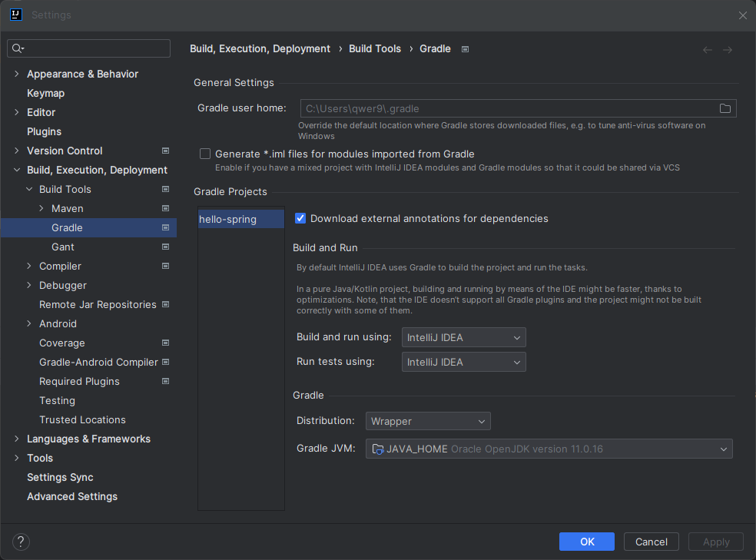Image resolution: width=756 pixels, height=560 pixels.
Task: Open Trusted Locations page
Action: click(82, 419)
